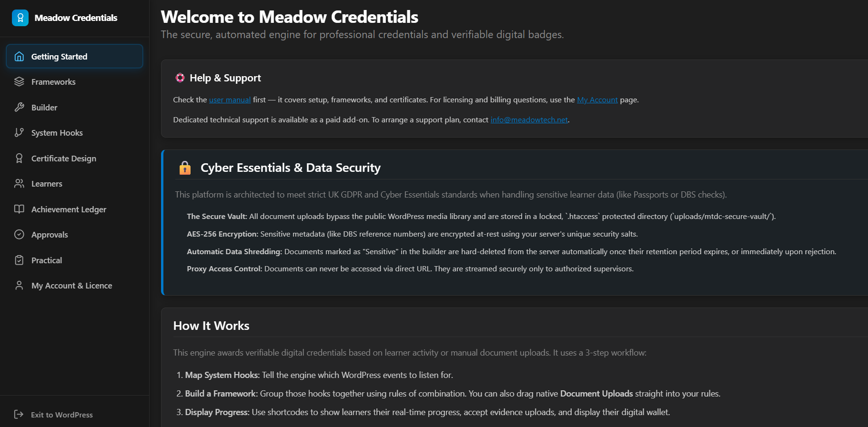Click the System Hooks branch icon
Viewport: 868px width, 427px height.
[19, 133]
